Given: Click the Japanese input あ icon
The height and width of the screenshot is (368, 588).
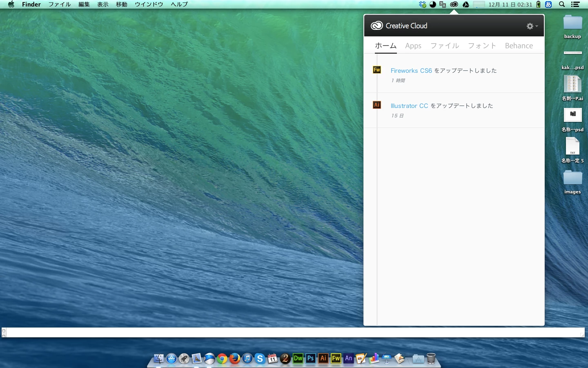Looking at the screenshot, I should 549,4.
